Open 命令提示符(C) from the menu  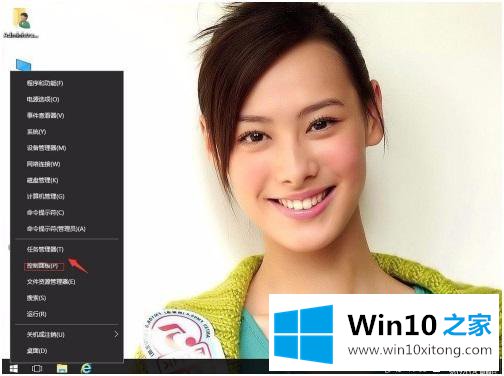[67, 213]
